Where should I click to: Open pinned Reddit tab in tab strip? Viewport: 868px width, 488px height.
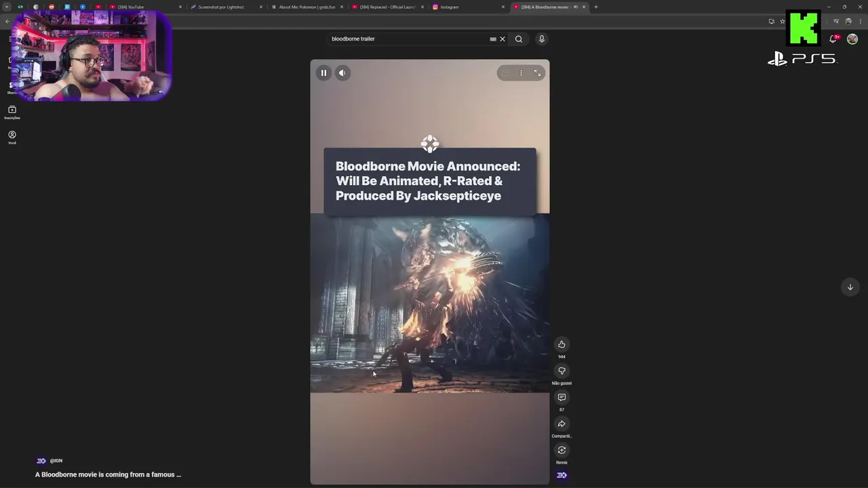[52, 7]
